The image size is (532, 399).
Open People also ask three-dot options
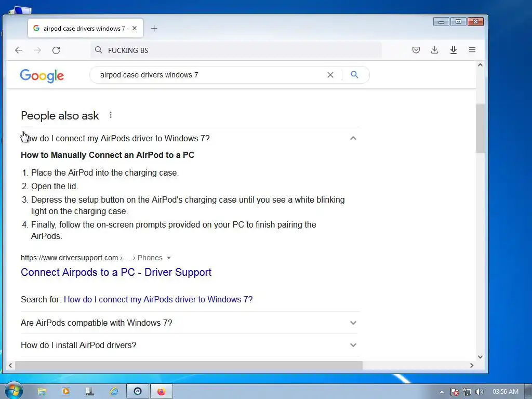pyautogui.click(x=111, y=115)
